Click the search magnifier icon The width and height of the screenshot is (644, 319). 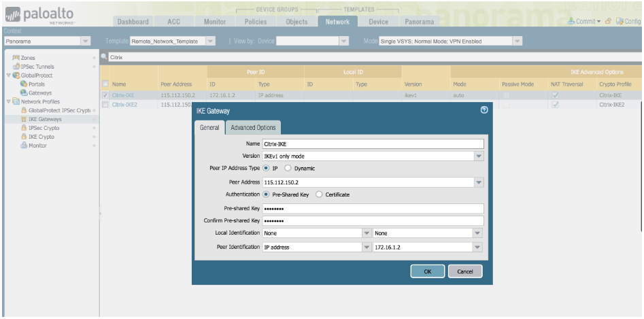coord(104,57)
